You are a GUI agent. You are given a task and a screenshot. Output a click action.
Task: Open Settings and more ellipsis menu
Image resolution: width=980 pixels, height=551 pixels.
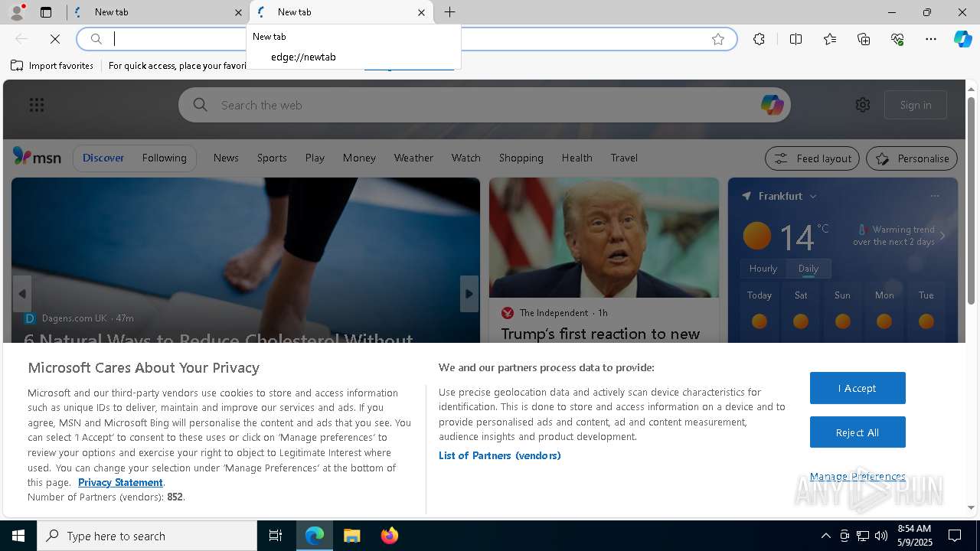[x=931, y=39]
